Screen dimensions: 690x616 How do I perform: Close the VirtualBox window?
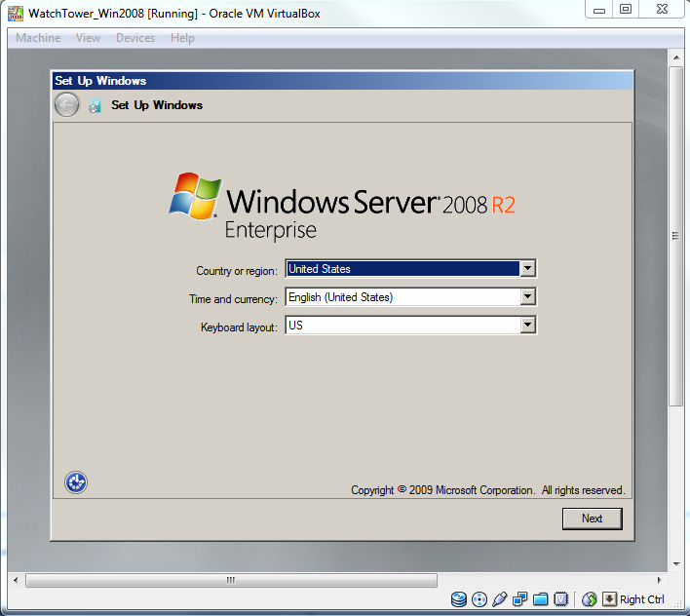click(x=663, y=9)
